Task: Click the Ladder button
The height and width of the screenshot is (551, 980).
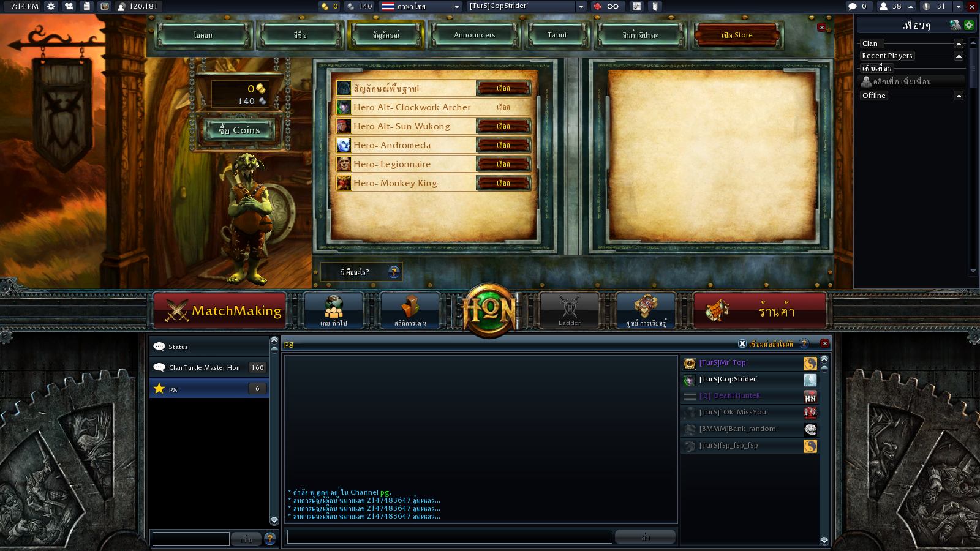Action: pyautogui.click(x=569, y=310)
